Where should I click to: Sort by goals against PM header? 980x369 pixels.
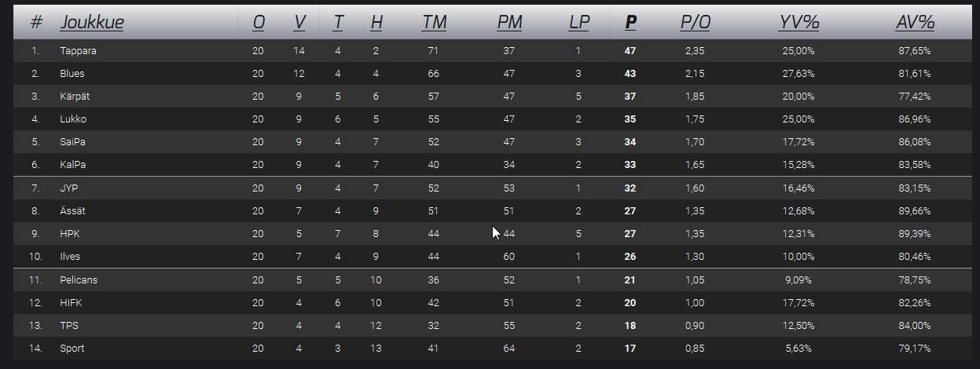coord(509,23)
